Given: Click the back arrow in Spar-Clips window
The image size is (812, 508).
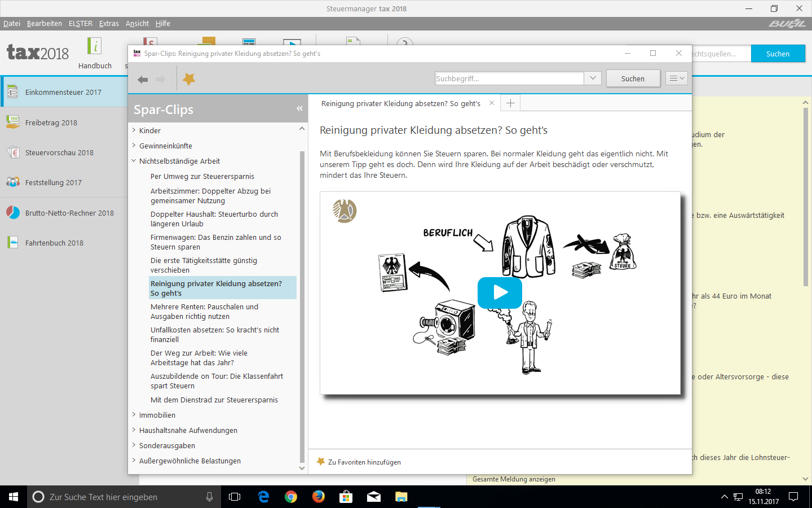Looking at the screenshot, I should pos(143,80).
